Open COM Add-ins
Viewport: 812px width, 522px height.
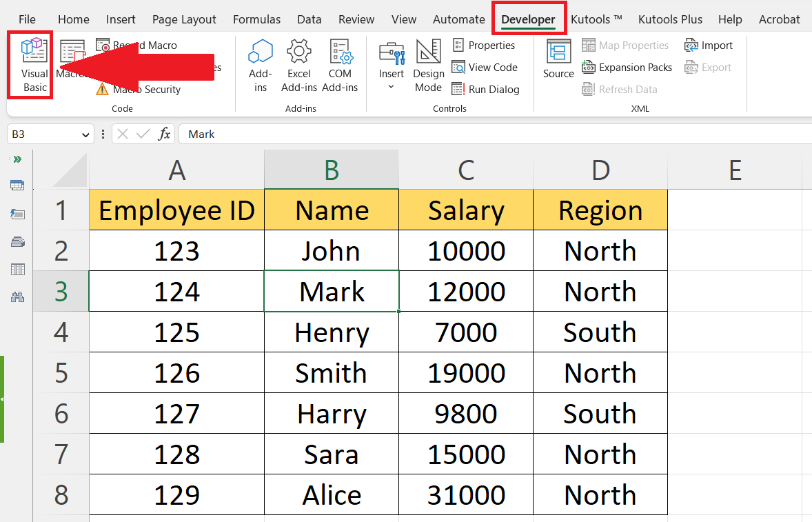pyautogui.click(x=341, y=66)
